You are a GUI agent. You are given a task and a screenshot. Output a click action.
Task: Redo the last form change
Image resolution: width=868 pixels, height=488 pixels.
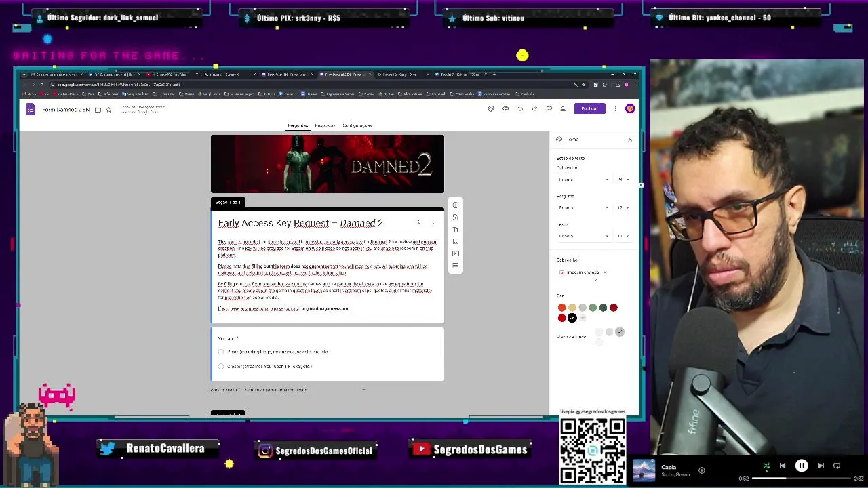[x=534, y=108]
